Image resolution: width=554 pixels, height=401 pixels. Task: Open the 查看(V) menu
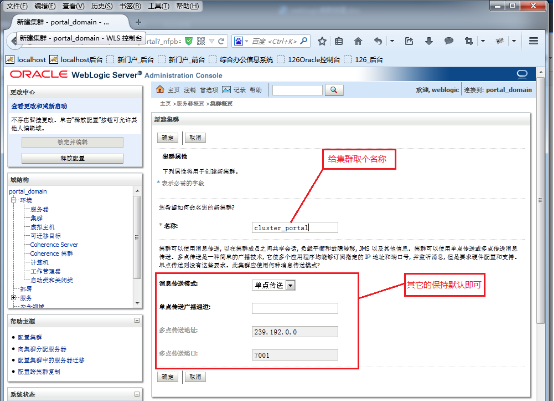coord(73,6)
